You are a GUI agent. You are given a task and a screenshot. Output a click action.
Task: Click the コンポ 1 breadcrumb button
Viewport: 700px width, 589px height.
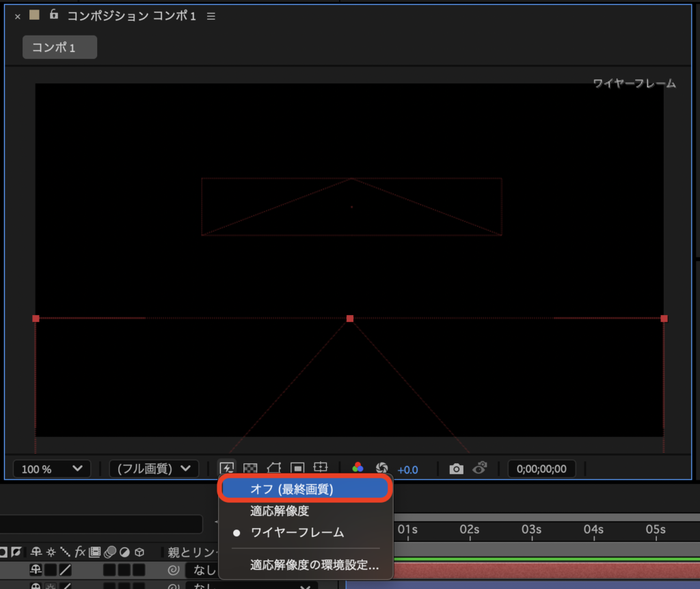pyautogui.click(x=59, y=48)
